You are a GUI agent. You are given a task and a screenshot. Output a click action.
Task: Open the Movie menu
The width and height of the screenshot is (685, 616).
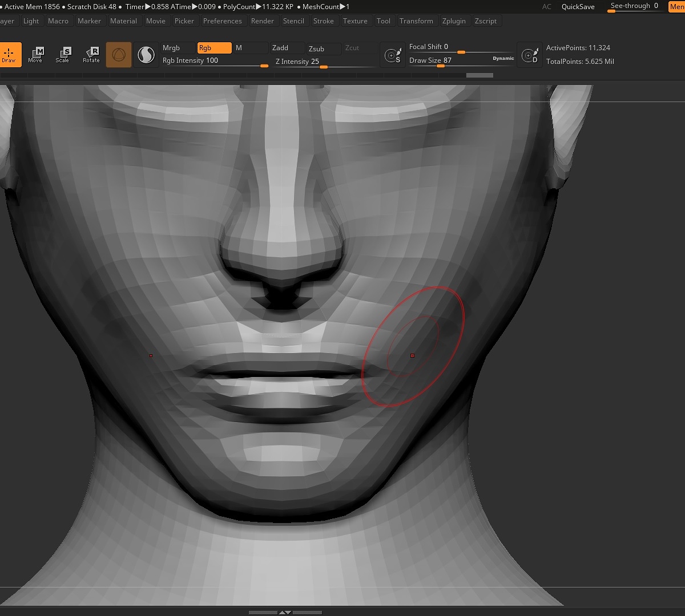(x=155, y=21)
